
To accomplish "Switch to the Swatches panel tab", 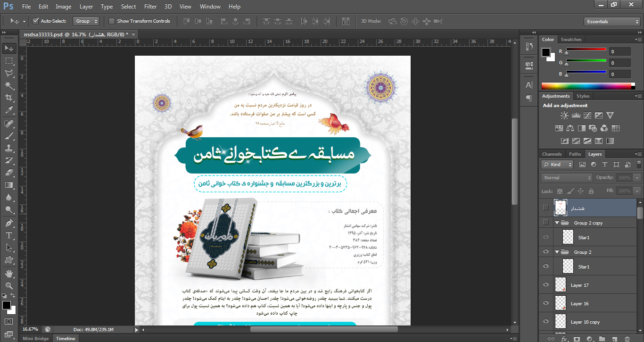I will (x=571, y=40).
